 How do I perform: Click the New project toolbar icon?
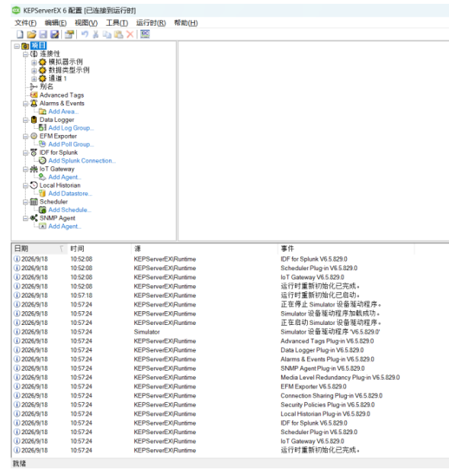click(x=20, y=34)
